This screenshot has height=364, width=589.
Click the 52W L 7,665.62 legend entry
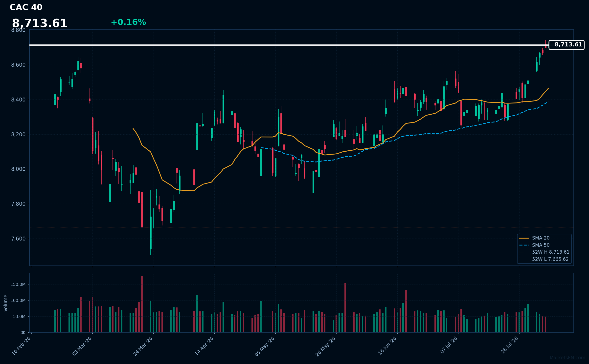pos(544,259)
